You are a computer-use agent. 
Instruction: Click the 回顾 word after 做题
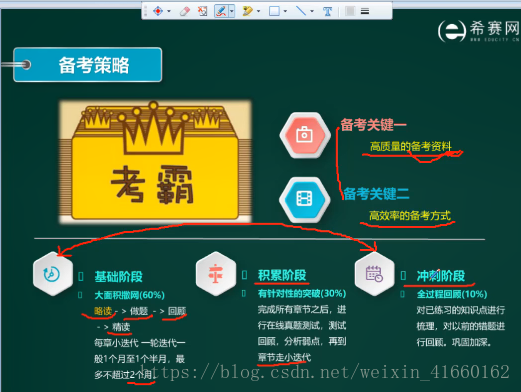(x=177, y=311)
